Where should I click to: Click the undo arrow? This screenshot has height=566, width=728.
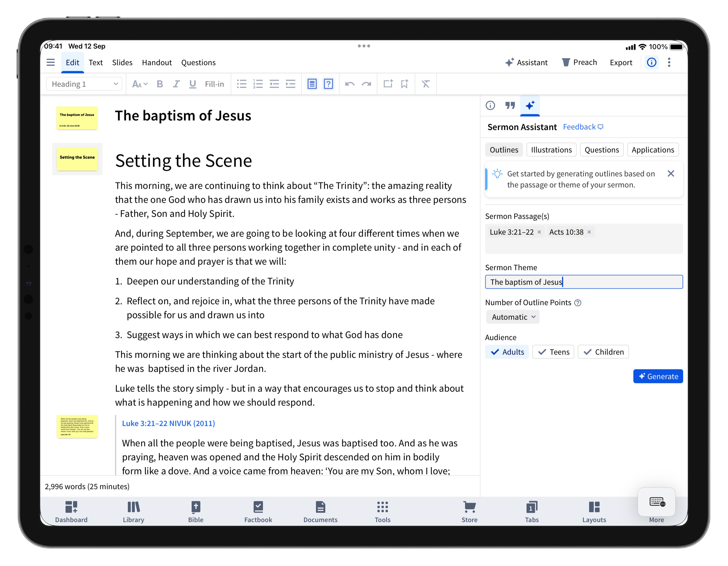click(x=350, y=84)
